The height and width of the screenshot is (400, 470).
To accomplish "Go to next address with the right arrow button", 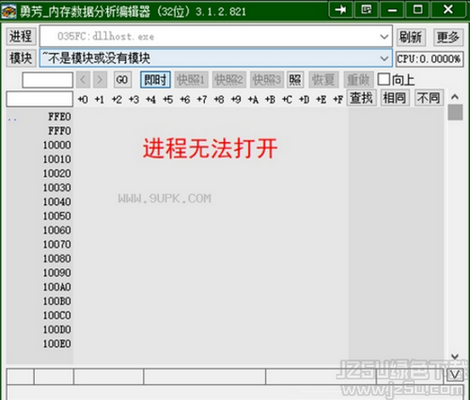I will [100, 80].
